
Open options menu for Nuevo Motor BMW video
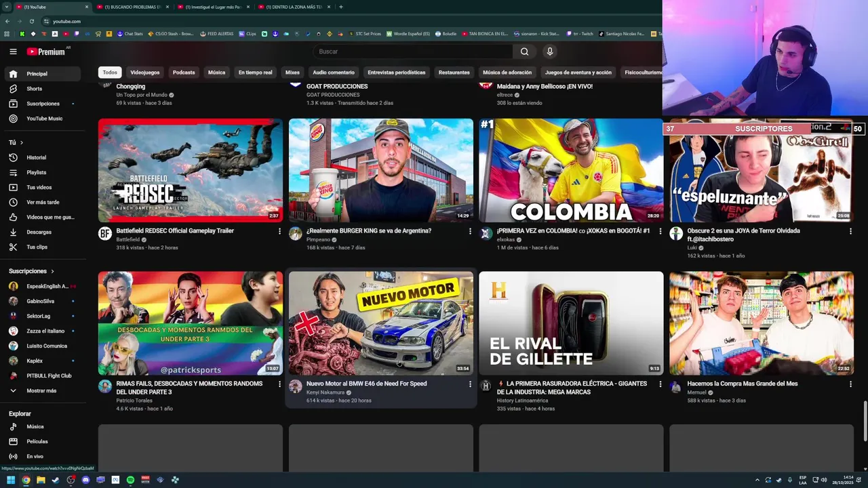470,384
